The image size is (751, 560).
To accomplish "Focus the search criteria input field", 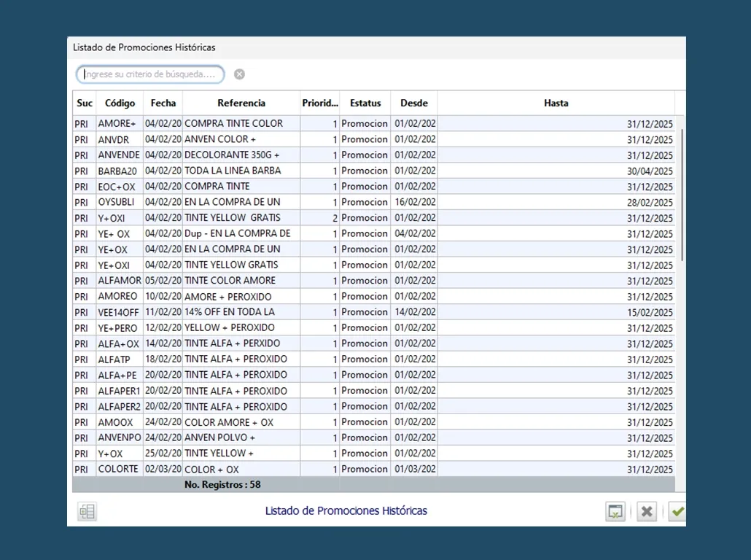I will 150,74.
